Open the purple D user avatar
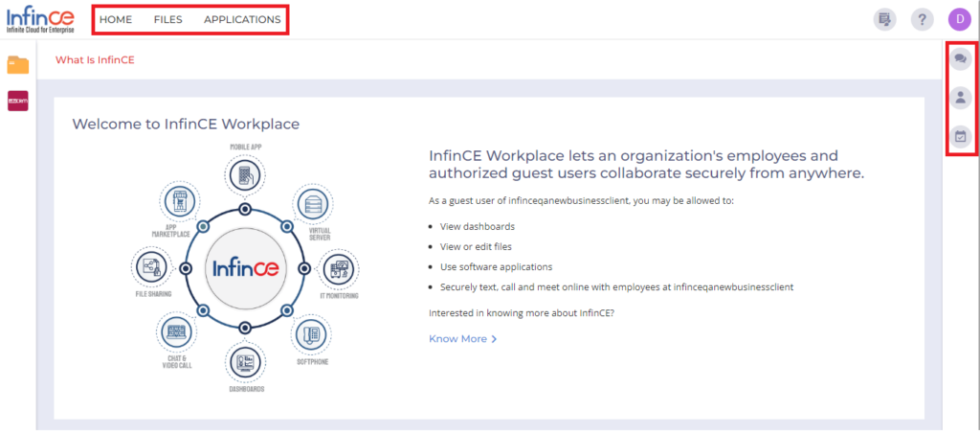980x433 pixels. coord(959,19)
